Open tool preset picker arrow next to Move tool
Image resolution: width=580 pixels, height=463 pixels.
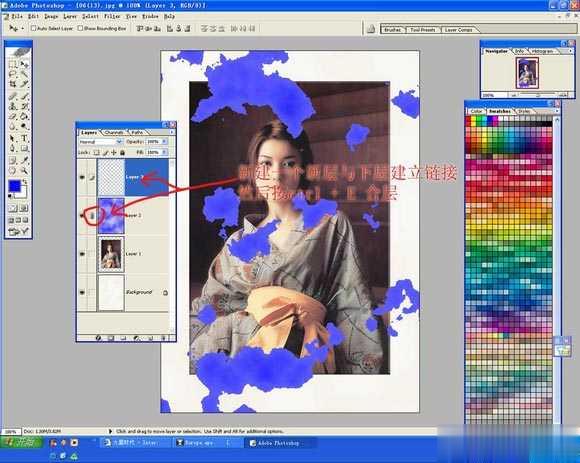22,28
